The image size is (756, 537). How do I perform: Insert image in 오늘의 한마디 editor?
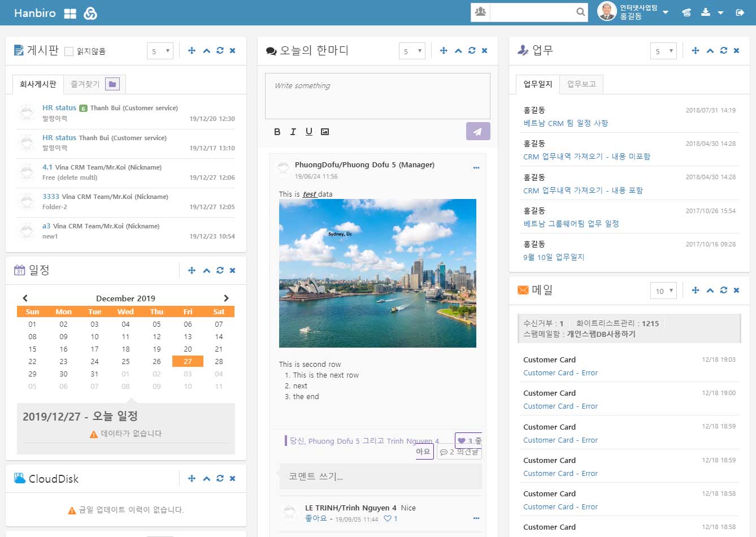(x=325, y=132)
